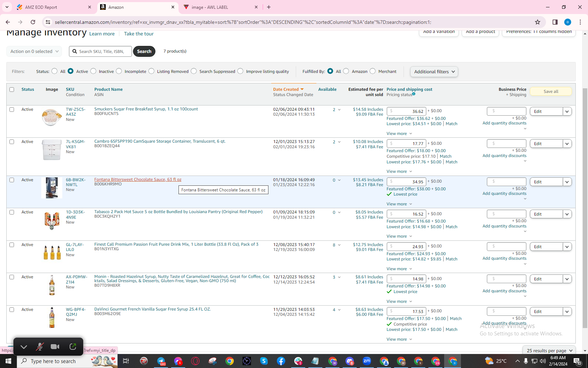Choose the Search Suppressed status filter

pyautogui.click(x=194, y=71)
